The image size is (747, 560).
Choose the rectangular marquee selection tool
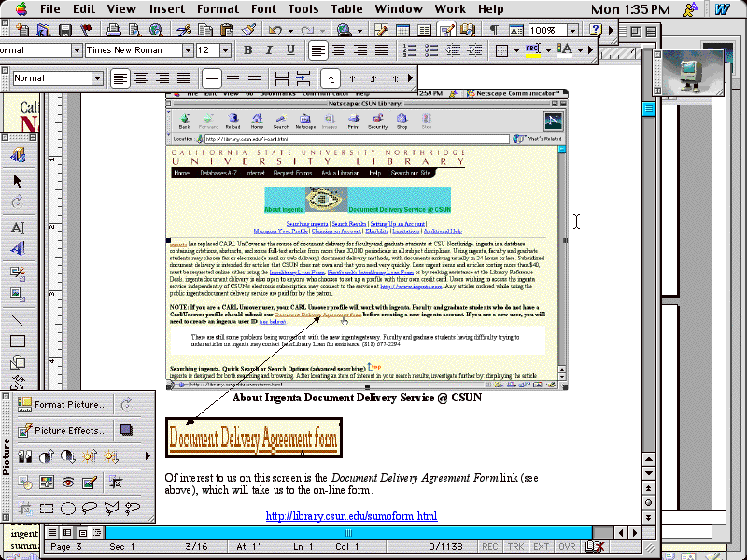(46, 509)
